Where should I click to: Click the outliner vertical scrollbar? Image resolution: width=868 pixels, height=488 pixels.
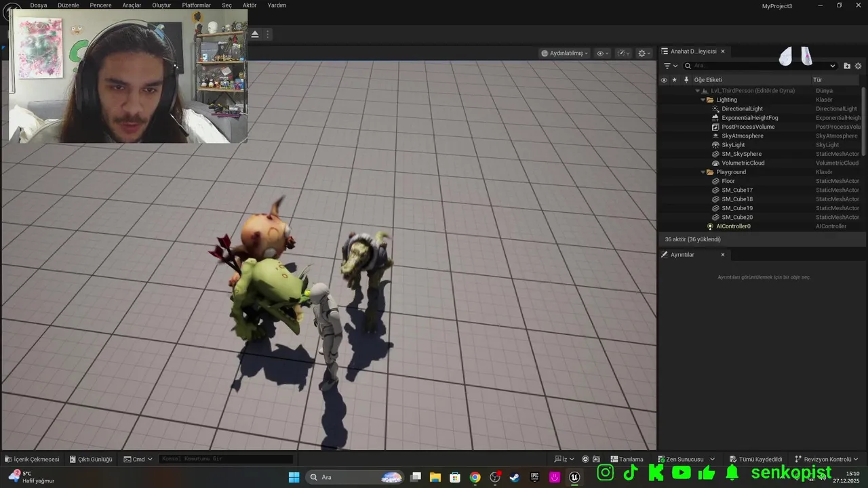pyautogui.click(x=863, y=122)
